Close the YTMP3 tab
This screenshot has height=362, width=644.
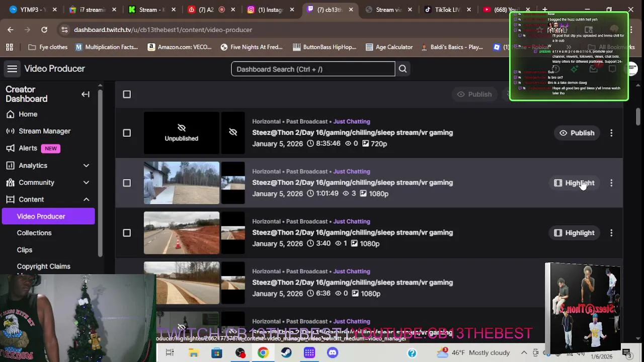coord(55,10)
